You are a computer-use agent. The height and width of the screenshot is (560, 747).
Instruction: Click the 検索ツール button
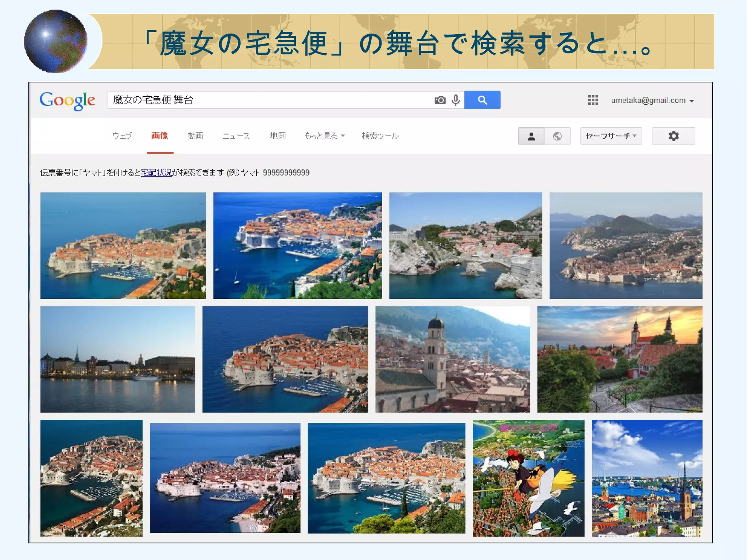(380, 136)
